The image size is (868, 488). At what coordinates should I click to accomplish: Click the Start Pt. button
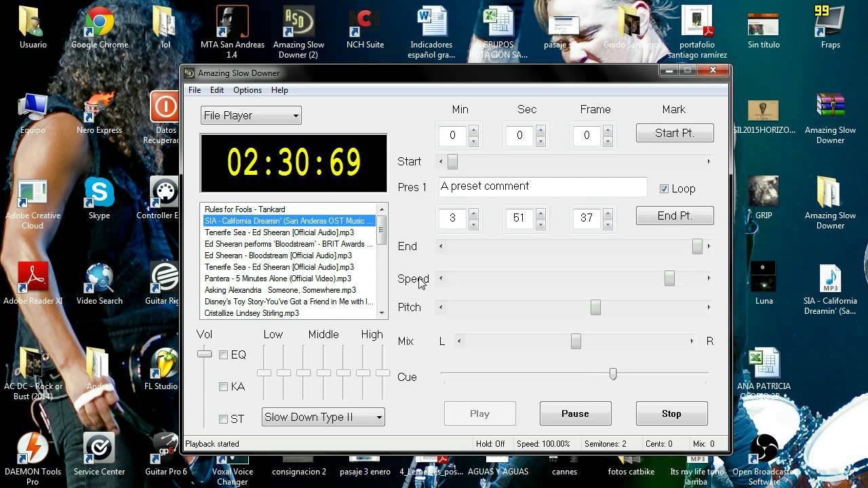[675, 133]
